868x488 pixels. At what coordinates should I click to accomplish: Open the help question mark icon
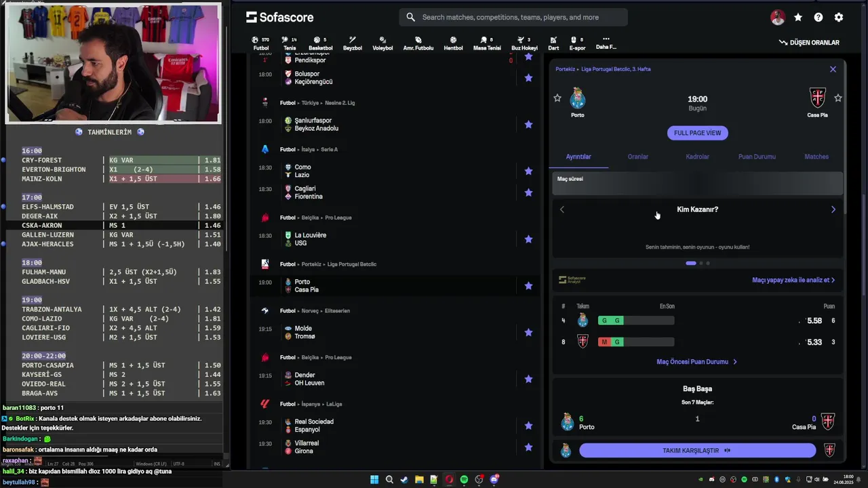[818, 18]
